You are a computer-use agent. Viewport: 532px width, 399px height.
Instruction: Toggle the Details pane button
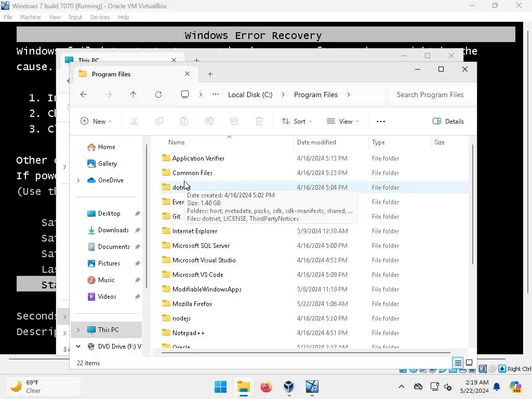pos(448,122)
